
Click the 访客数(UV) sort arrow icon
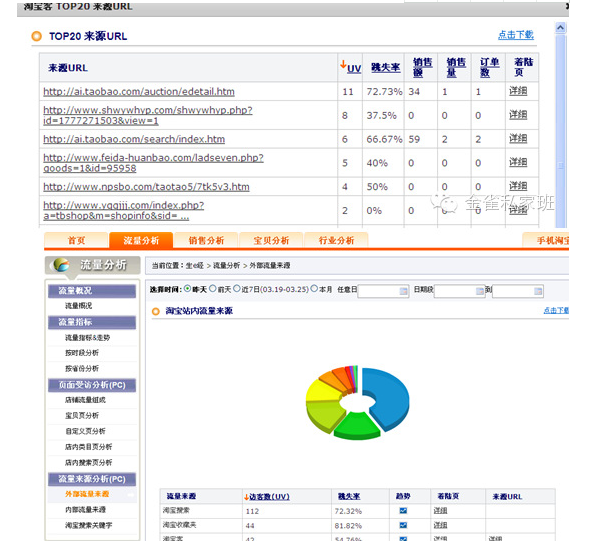pyautogui.click(x=247, y=496)
